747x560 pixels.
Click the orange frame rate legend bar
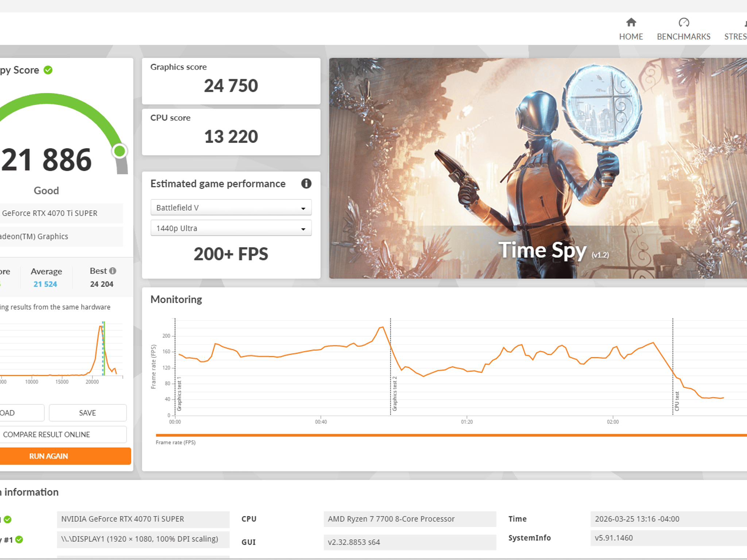click(451, 435)
